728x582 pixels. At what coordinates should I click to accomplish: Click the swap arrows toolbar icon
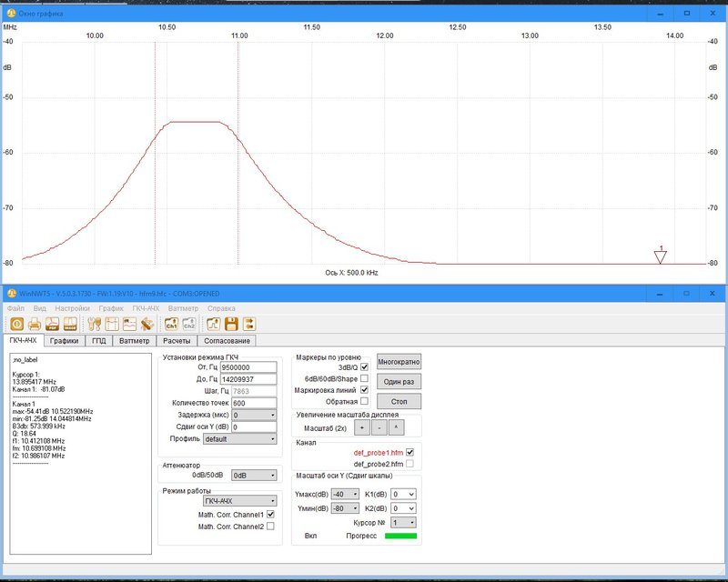(x=248, y=324)
